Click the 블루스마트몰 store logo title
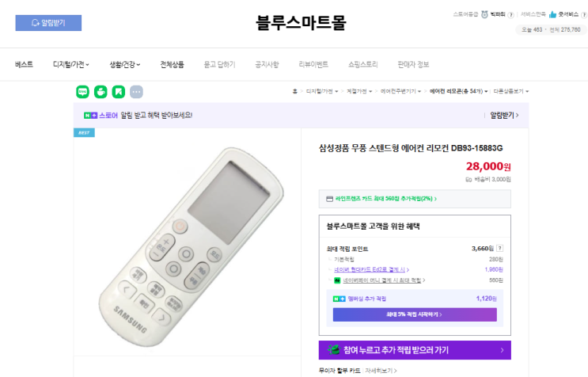Screen dimensions: 588x377 tap(301, 23)
